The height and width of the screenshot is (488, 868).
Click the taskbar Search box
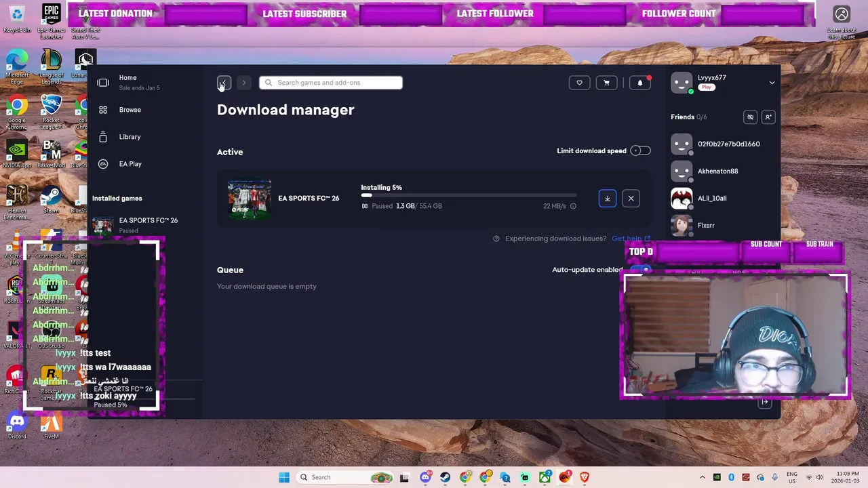coord(346,477)
